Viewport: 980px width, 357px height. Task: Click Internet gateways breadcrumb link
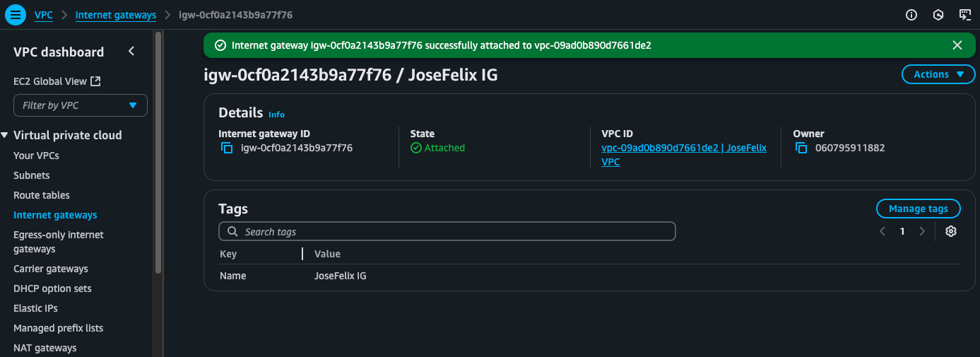(116, 14)
